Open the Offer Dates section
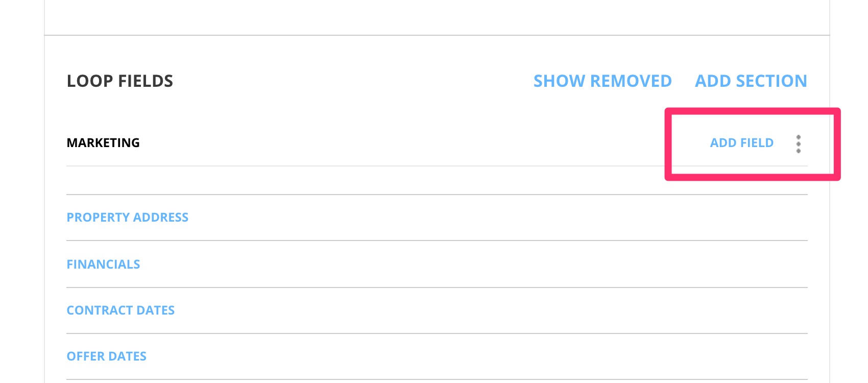 click(107, 356)
